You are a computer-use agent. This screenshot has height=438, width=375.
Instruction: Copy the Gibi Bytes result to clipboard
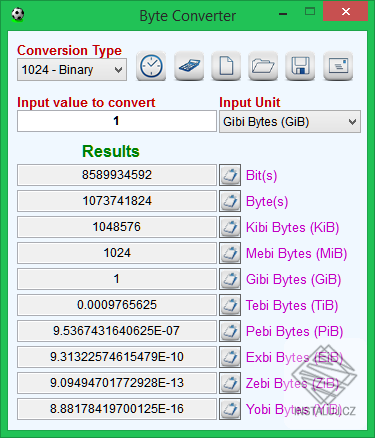coord(230,279)
